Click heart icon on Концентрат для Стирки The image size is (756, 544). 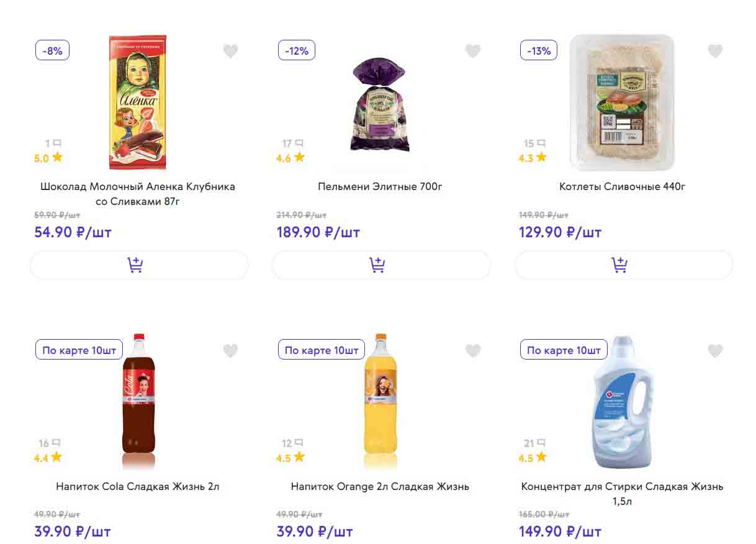[715, 351]
